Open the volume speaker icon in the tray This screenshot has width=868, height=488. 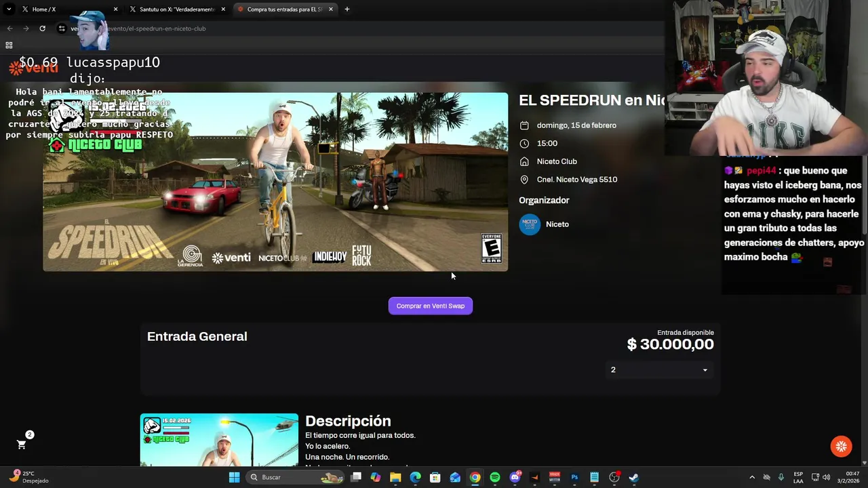[826, 477]
